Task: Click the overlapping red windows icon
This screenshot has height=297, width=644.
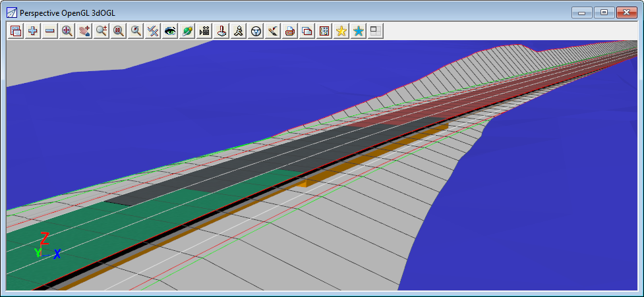Action: point(307,31)
